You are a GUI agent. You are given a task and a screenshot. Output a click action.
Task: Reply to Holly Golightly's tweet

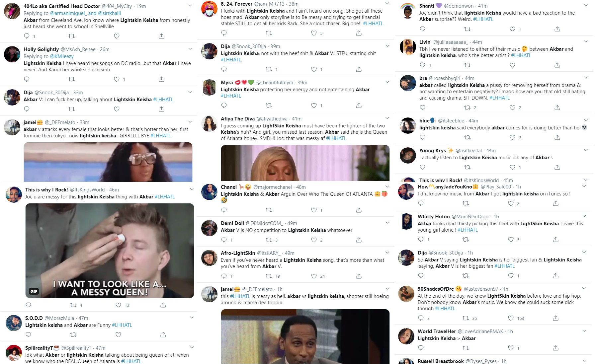click(27, 79)
